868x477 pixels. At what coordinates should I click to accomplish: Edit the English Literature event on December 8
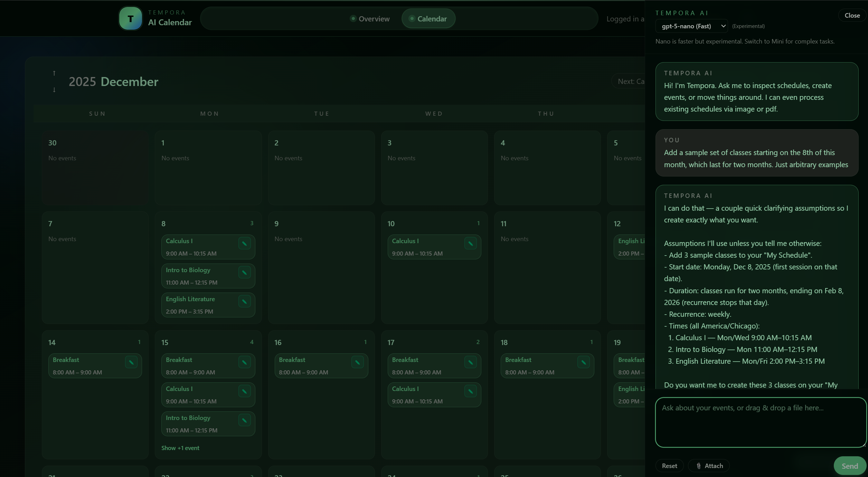(x=244, y=302)
